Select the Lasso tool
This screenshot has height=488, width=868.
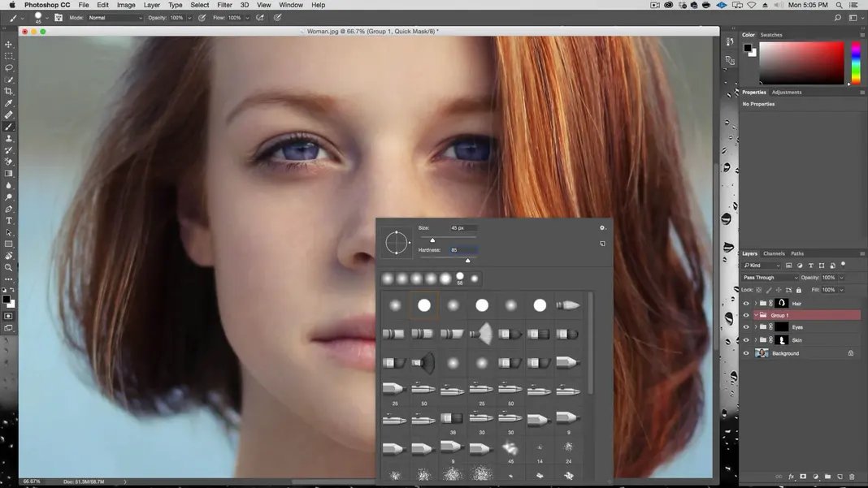click(x=9, y=67)
